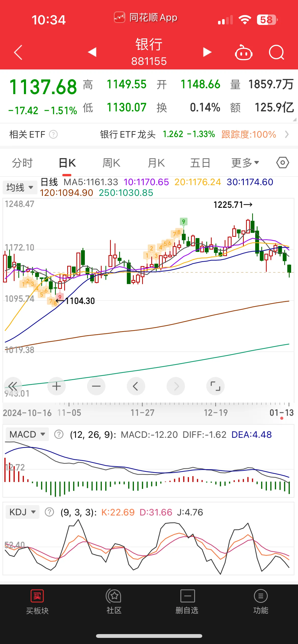Tap 删自选 to remove from watchlist

click(187, 601)
